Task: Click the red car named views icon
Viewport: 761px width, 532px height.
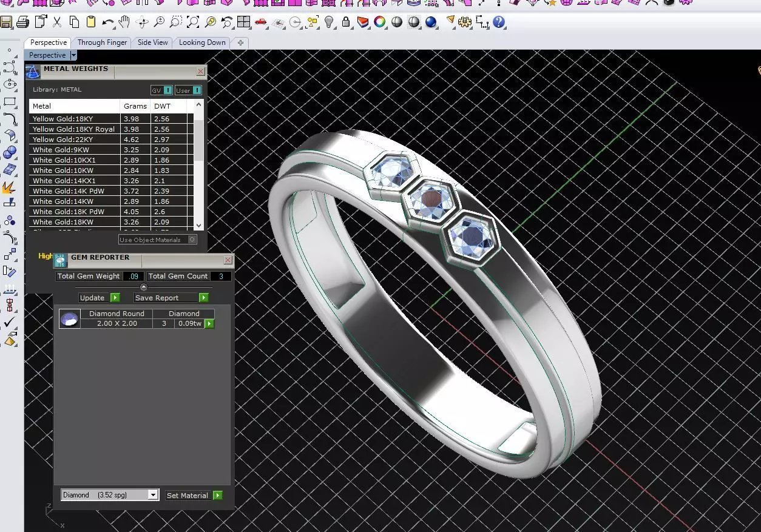Action: 261,22
